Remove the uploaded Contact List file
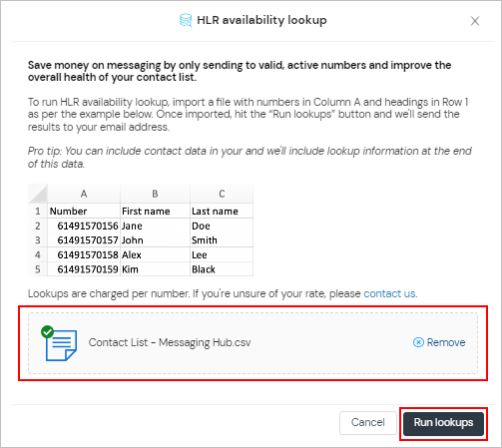Viewport: 502px width, 448px height. (x=439, y=342)
